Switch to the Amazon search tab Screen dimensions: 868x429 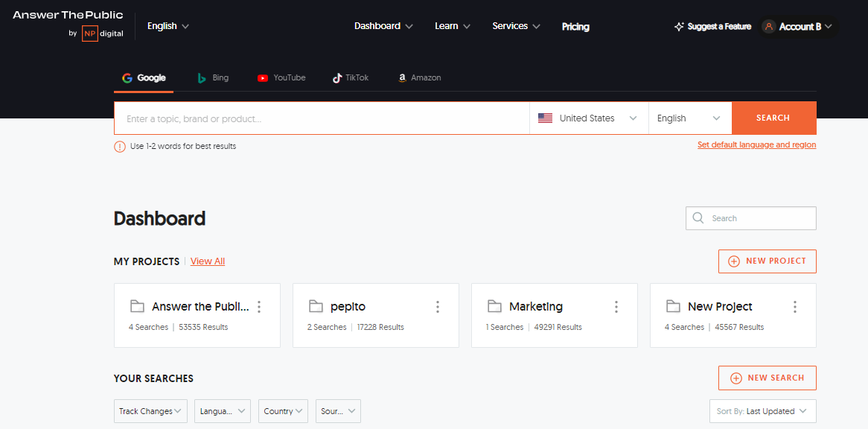click(420, 78)
